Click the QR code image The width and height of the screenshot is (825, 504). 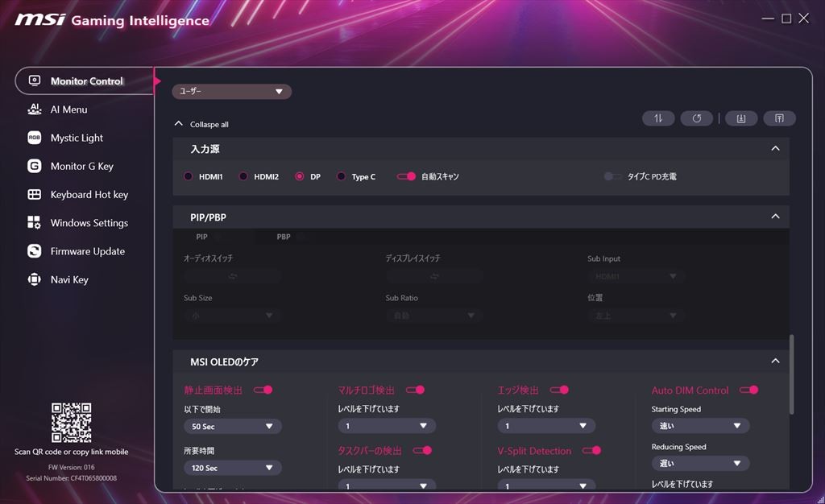tap(71, 423)
